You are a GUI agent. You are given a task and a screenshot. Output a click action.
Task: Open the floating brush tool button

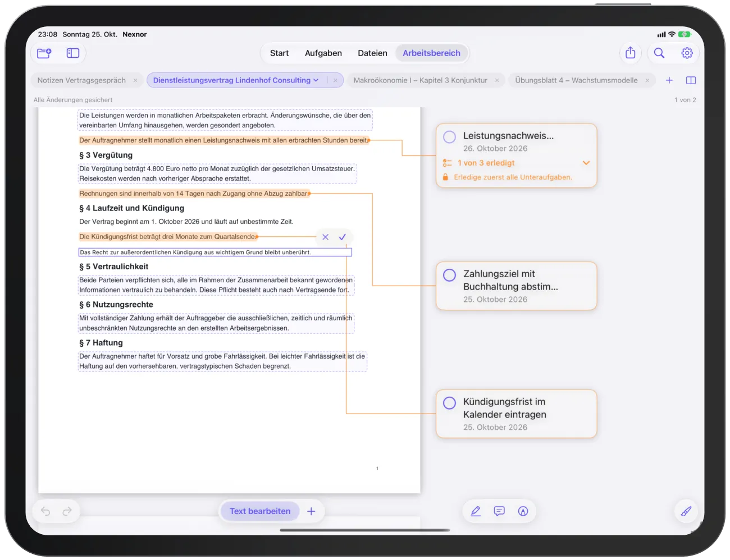pyautogui.click(x=686, y=511)
